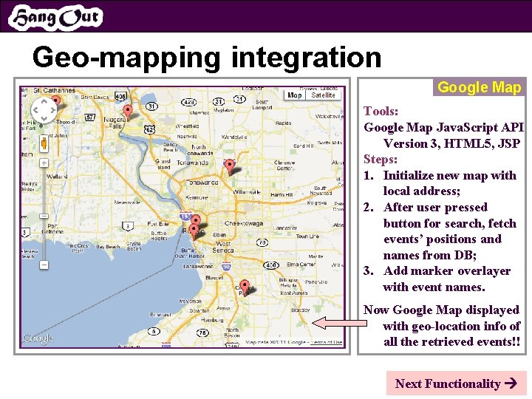Click the Clarence Center map label
The width and height of the screenshot is (532, 399).
click(284, 166)
